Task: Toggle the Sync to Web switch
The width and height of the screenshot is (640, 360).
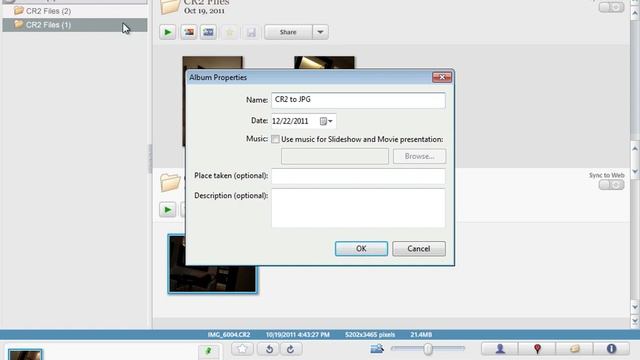Action: [x=611, y=185]
